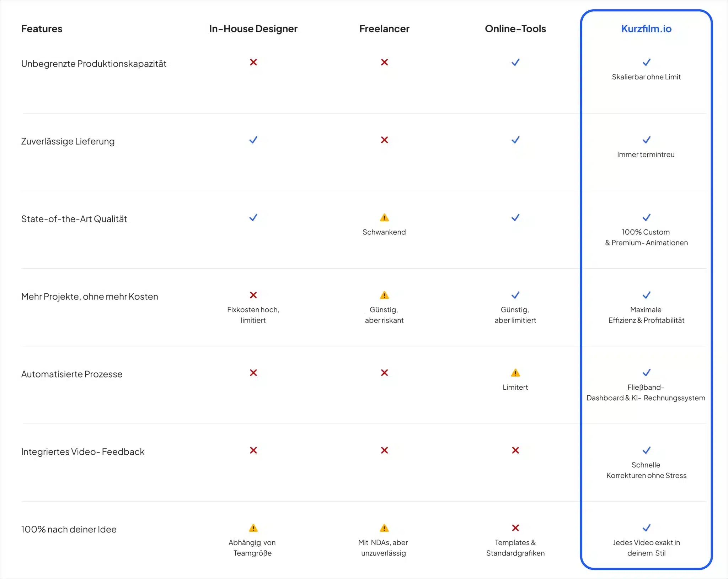Click the 'Schwankend' text under Freelancer
The height and width of the screenshot is (579, 728).
384,232
